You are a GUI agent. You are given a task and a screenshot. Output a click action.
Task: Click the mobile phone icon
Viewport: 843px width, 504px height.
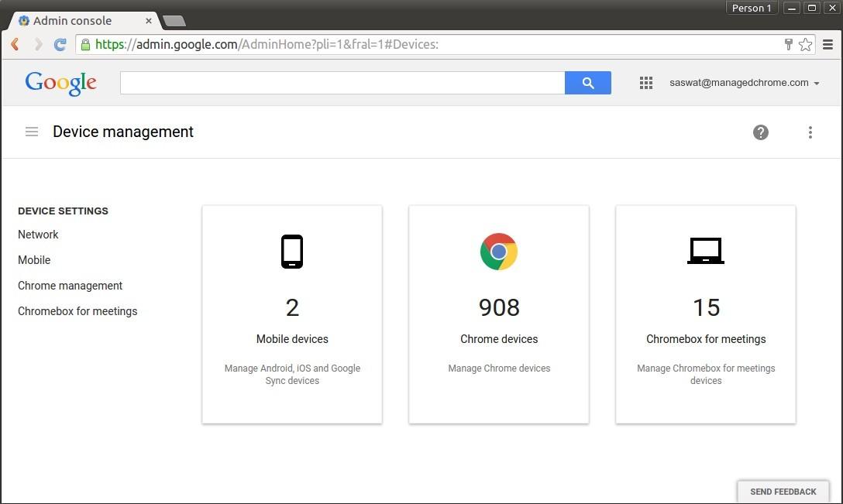(292, 252)
